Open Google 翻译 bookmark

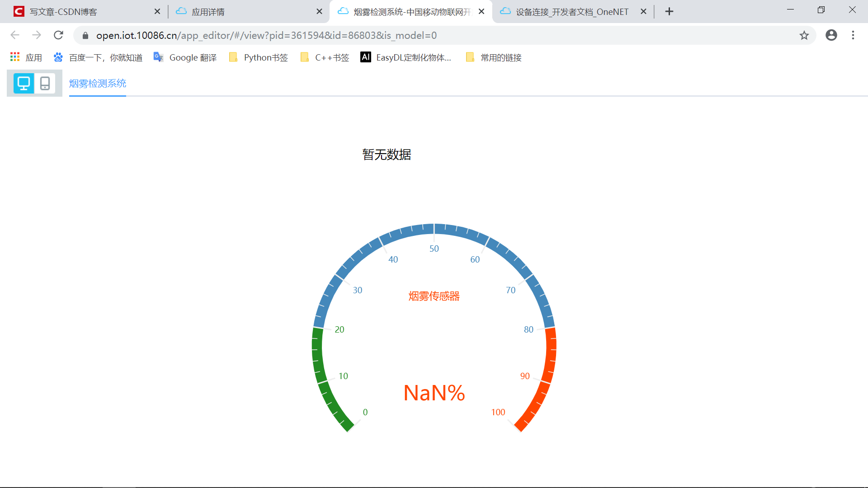(185, 57)
